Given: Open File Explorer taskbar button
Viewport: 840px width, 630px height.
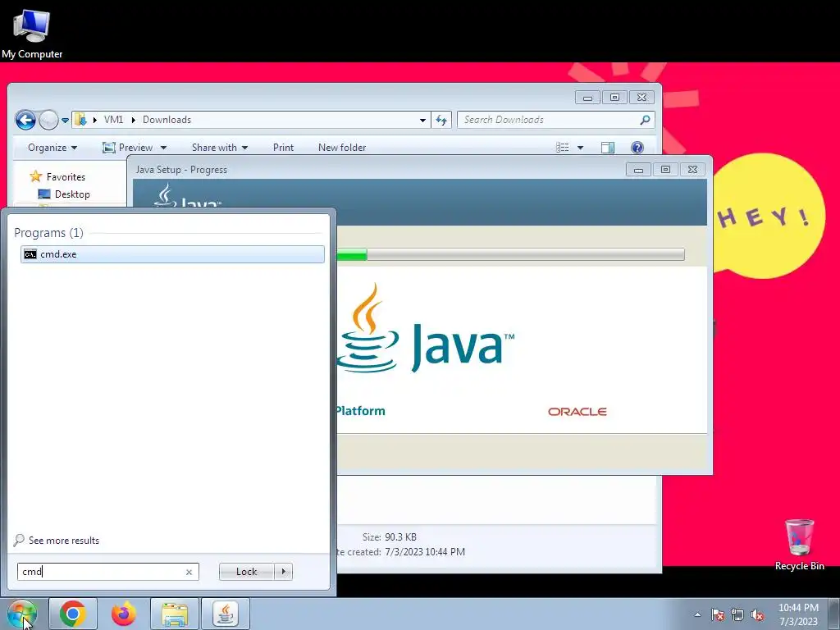Looking at the screenshot, I should point(175,614).
